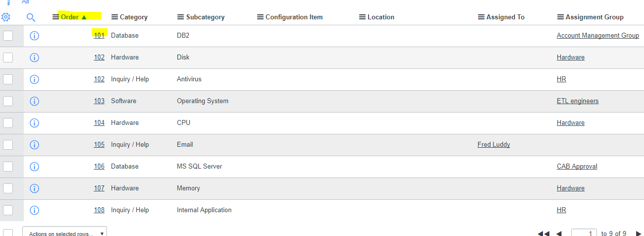Open the Subcategory column options menu
This screenshot has width=644, height=236.
pos(181,17)
